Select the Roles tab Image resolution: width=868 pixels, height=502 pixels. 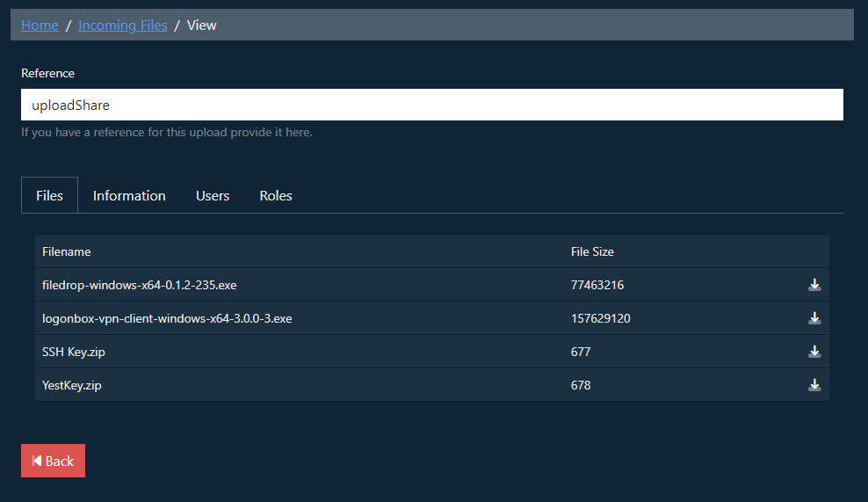276,195
